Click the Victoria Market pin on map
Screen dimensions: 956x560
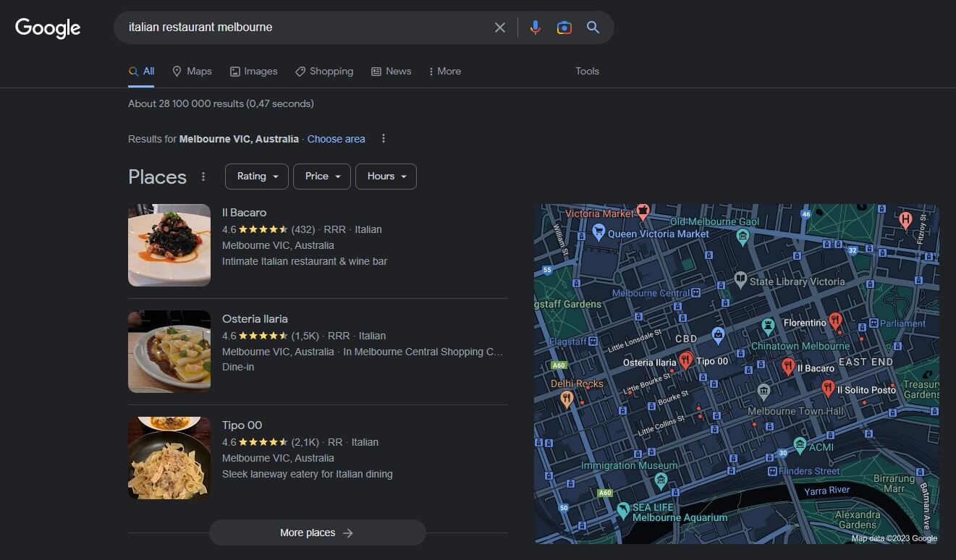(x=642, y=211)
